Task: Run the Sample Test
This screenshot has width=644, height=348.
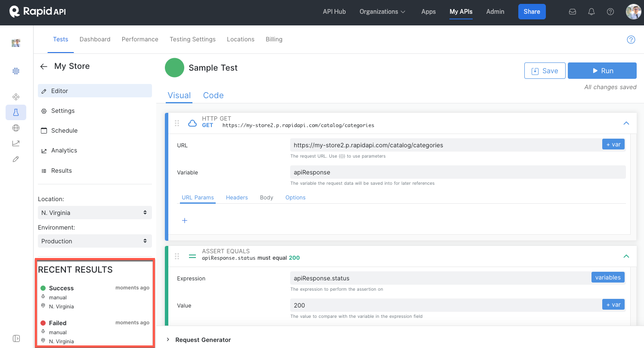Action: (602, 71)
